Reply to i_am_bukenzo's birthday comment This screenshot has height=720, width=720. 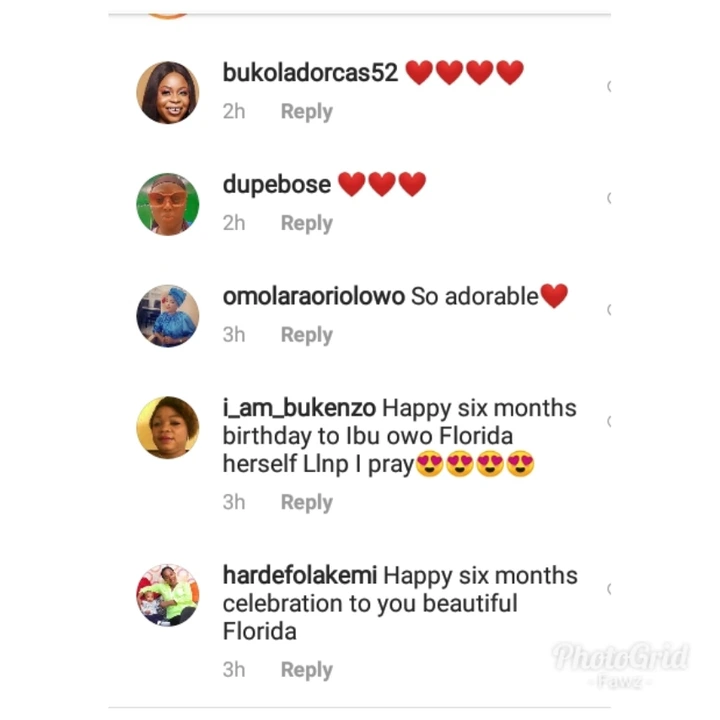point(307,503)
